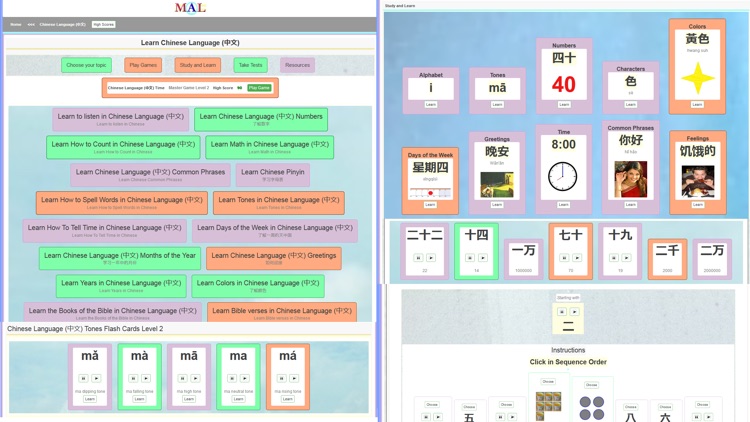The height and width of the screenshot is (422, 750).
Task: Open Learn Tones in Chinese Language
Action: (279, 202)
